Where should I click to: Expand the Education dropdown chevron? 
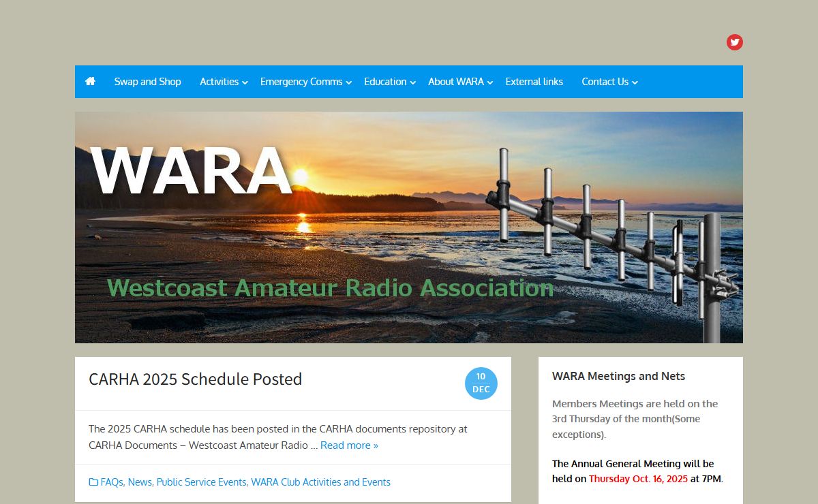pos(413,82)
